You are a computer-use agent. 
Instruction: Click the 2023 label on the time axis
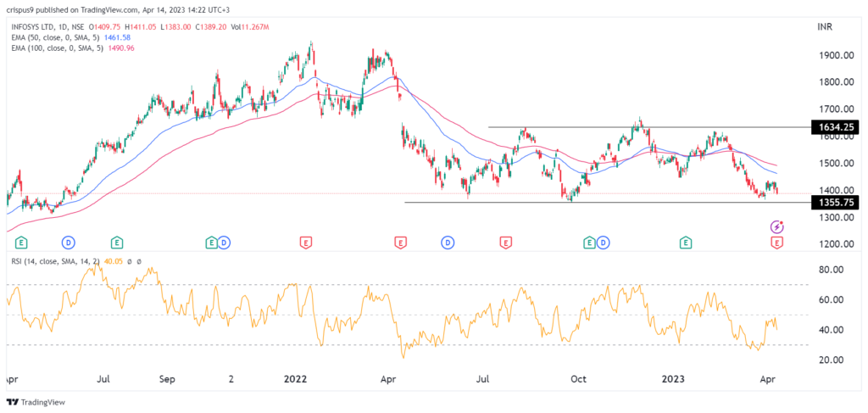(675, 380)
